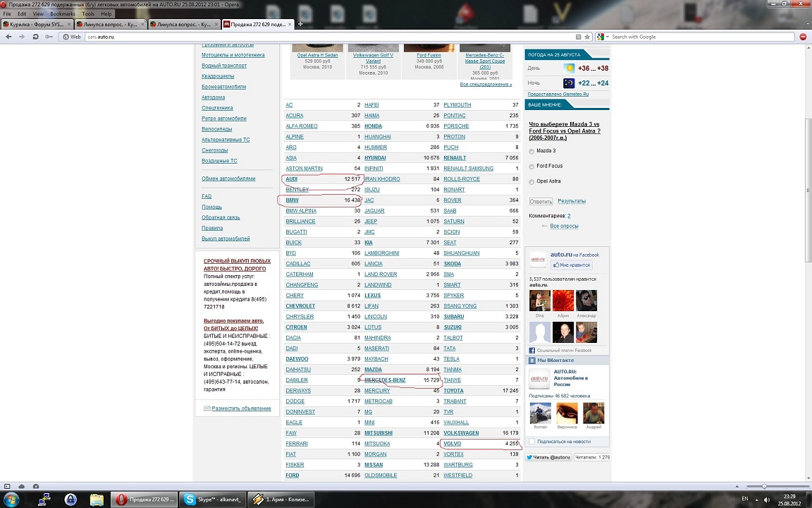Open the Edit menu
The height and width of the screenshot is (508, 812).
pyautogui.click(x=22, y=14)
